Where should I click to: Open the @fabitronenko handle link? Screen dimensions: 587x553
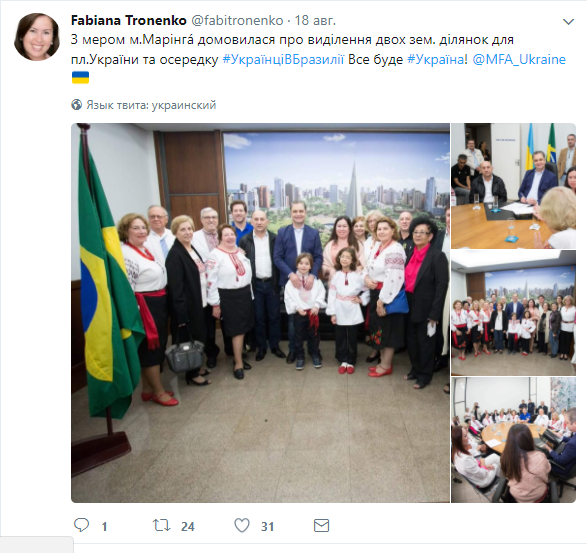[237, 20]
